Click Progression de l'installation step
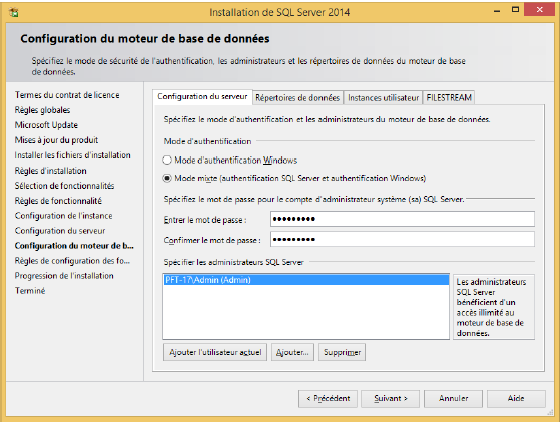 (x=64, y=276)
